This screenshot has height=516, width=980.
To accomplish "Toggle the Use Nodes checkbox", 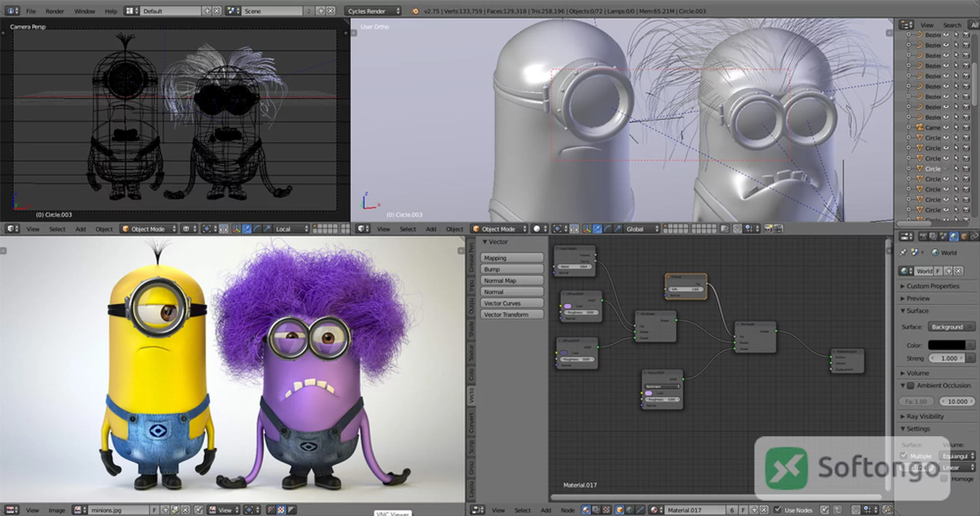I will coord(777,510).
